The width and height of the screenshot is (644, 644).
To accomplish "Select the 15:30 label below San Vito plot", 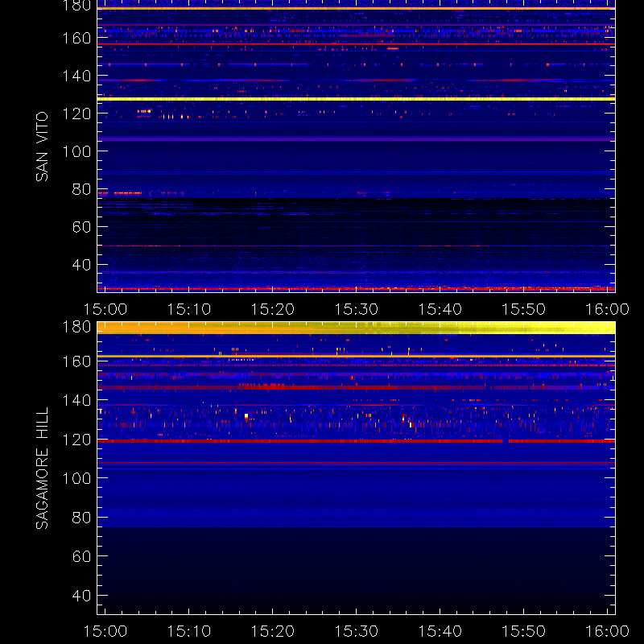I will coord(356,309).
